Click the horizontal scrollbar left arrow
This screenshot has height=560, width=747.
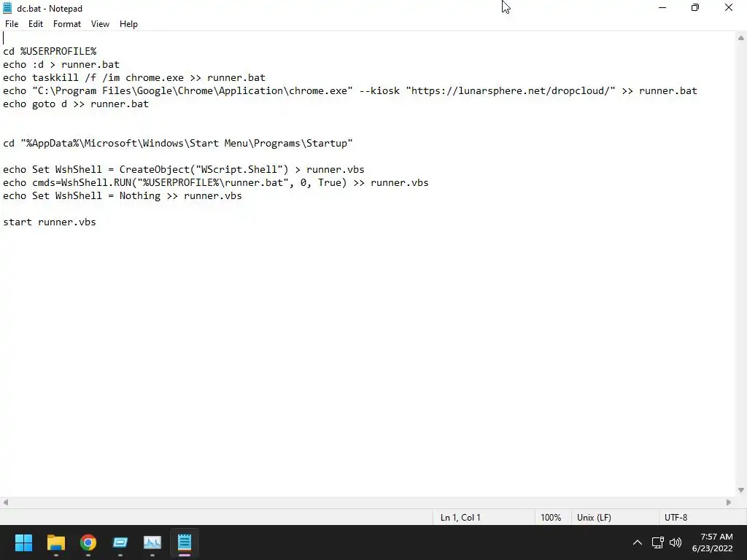[x=6, y=502]
